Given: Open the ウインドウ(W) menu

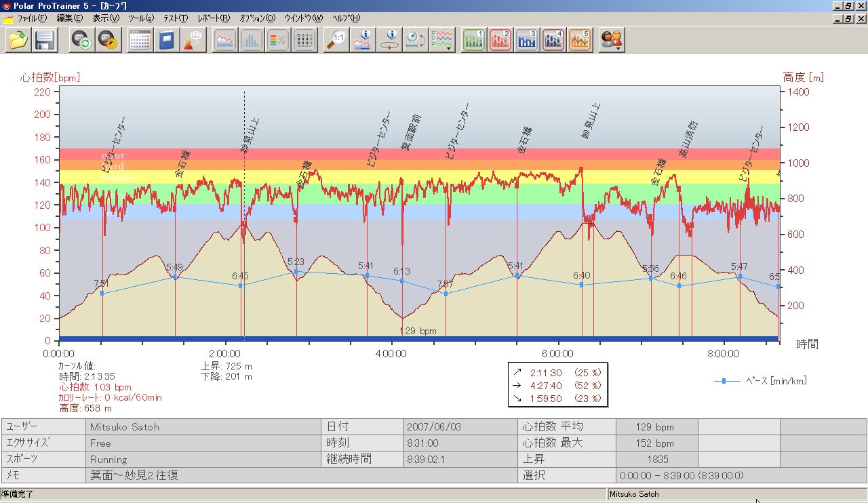Looking at the screenshot, I should 304,18.
